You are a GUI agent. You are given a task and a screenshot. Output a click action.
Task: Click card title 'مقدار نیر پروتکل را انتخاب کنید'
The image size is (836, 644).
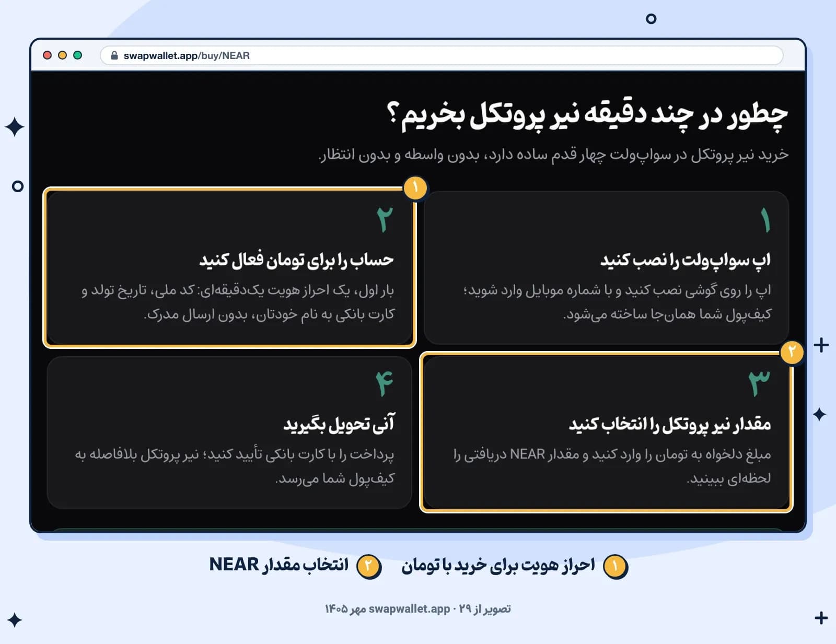click(x=670, y=424)
